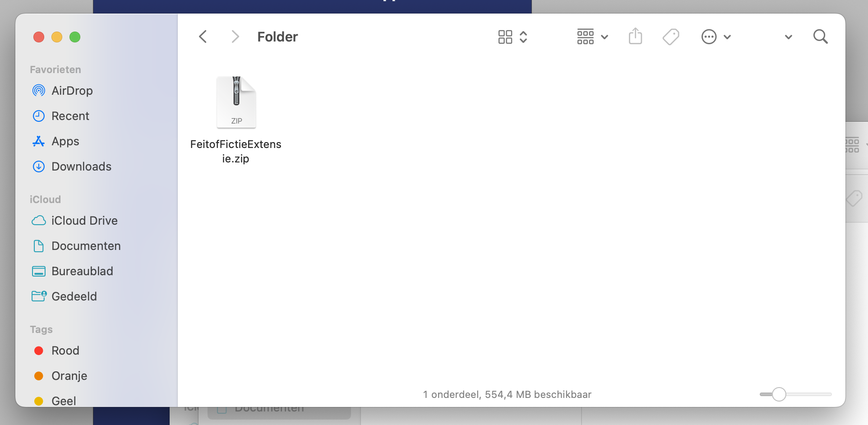Open Bureaublad in the sidebar
The width and height of the screenshot is (868, 425).
click(82, 271)
